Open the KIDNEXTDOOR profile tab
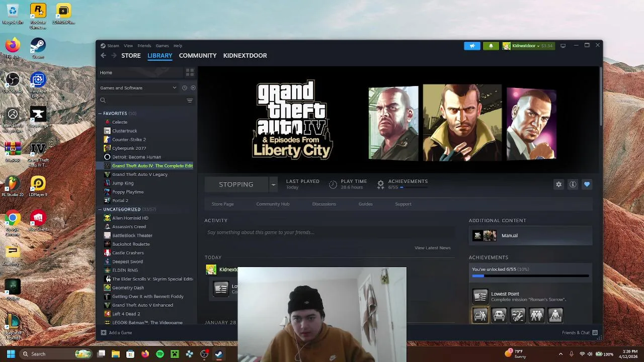Viewport: 644px width, 362px height. [x=245, y=55]
